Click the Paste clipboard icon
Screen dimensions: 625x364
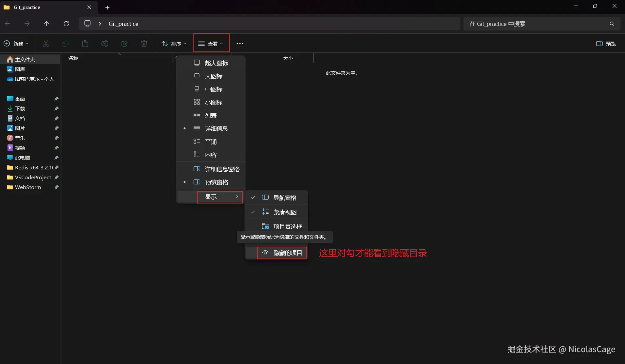(85, 44)
